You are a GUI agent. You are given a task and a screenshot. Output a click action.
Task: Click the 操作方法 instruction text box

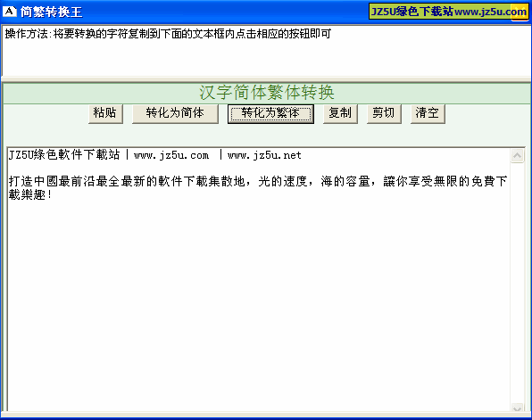pos(266,51)
